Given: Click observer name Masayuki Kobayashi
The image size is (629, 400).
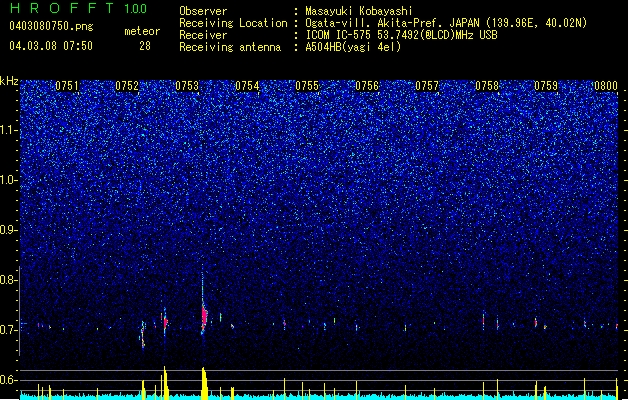Looking at the screenshot, I should 359,11.
